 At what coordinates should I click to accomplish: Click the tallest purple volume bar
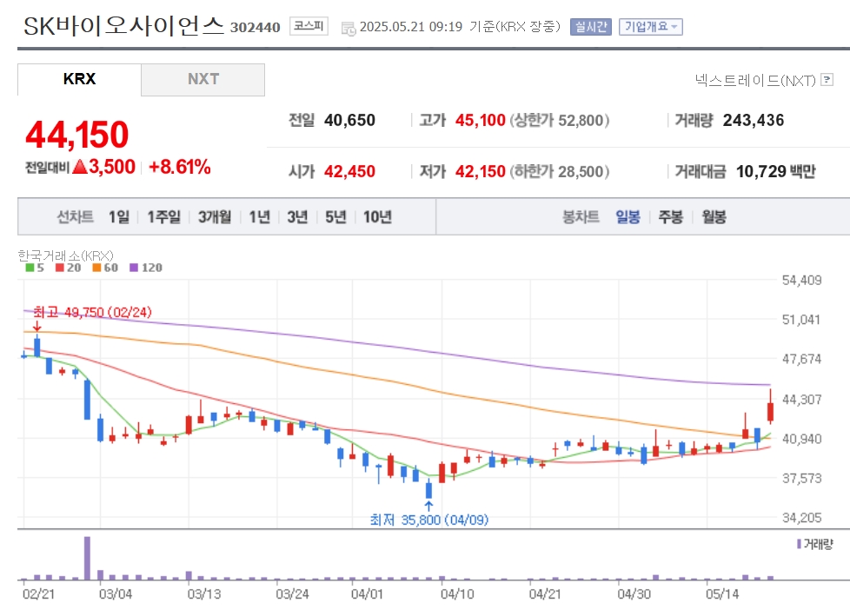click(87, 558)
